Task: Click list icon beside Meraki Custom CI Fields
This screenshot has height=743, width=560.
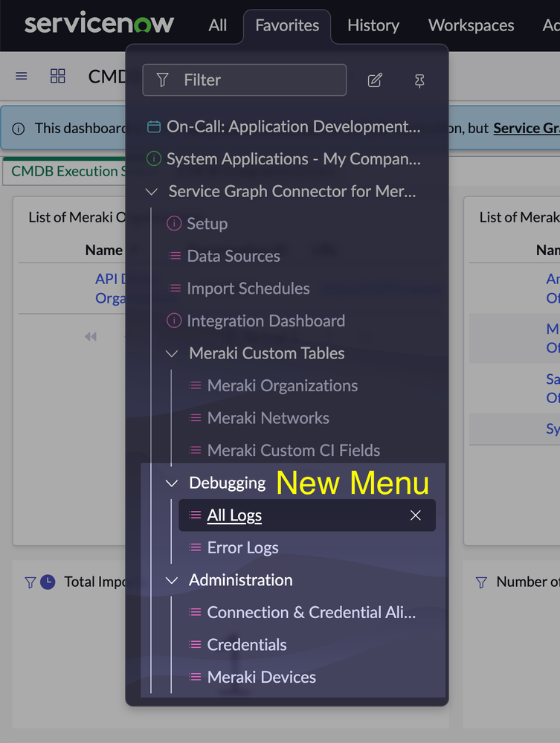Action: (195, 450)
